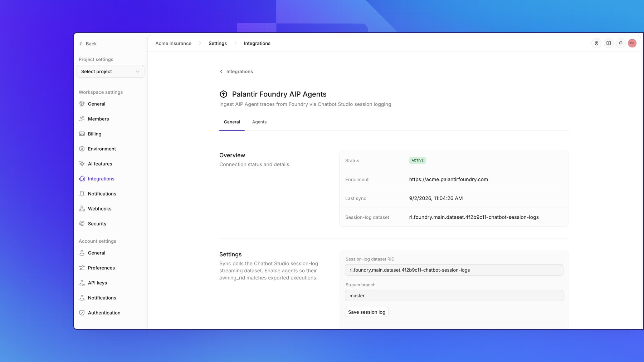Open Preferences in account settings
644x362 pixels.
102,268
